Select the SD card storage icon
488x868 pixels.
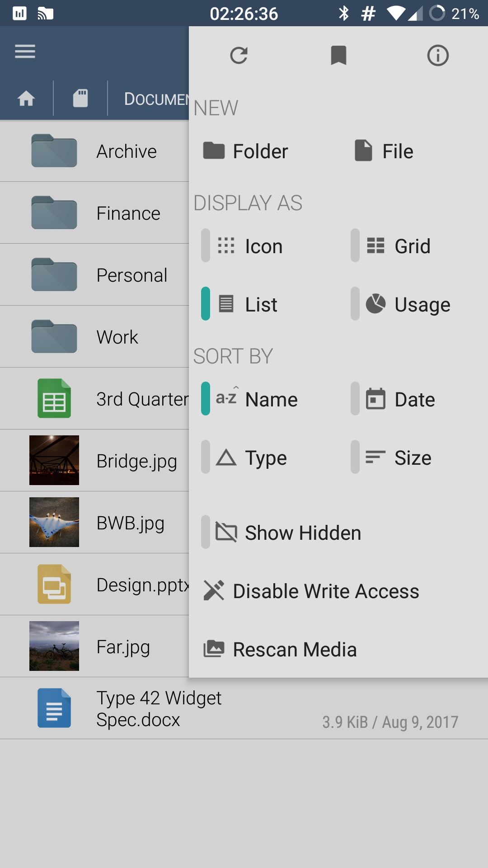click(x=80, y=98)
